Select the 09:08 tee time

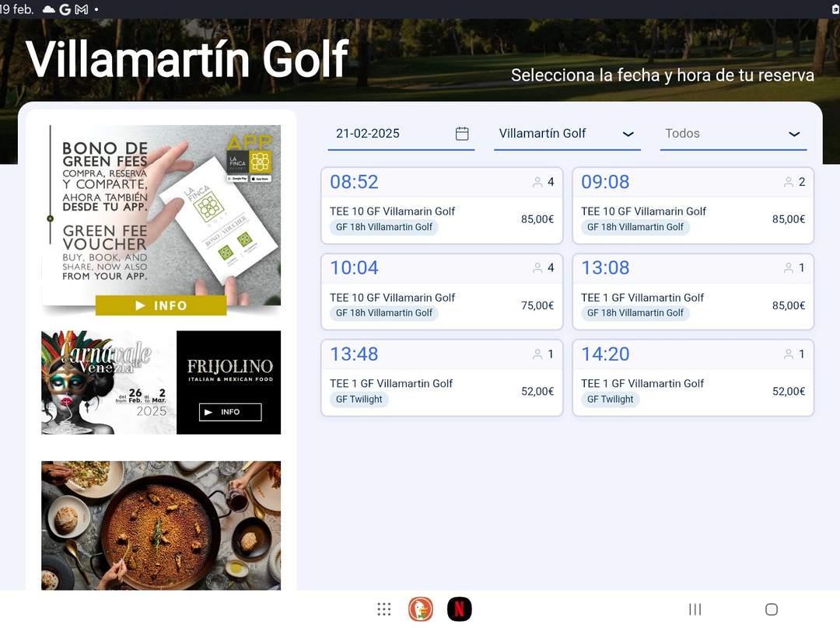(693, 206)
